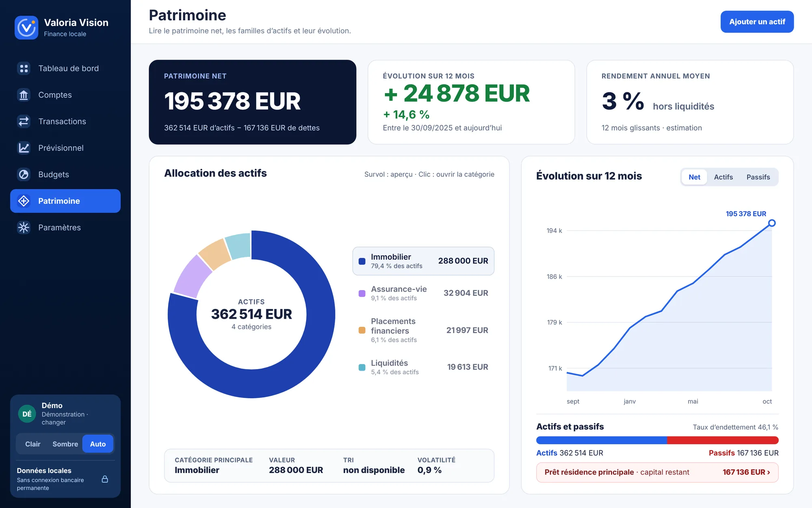
Task: Click the orange Placements financiers swatch
Action: [x=362, y=330]
